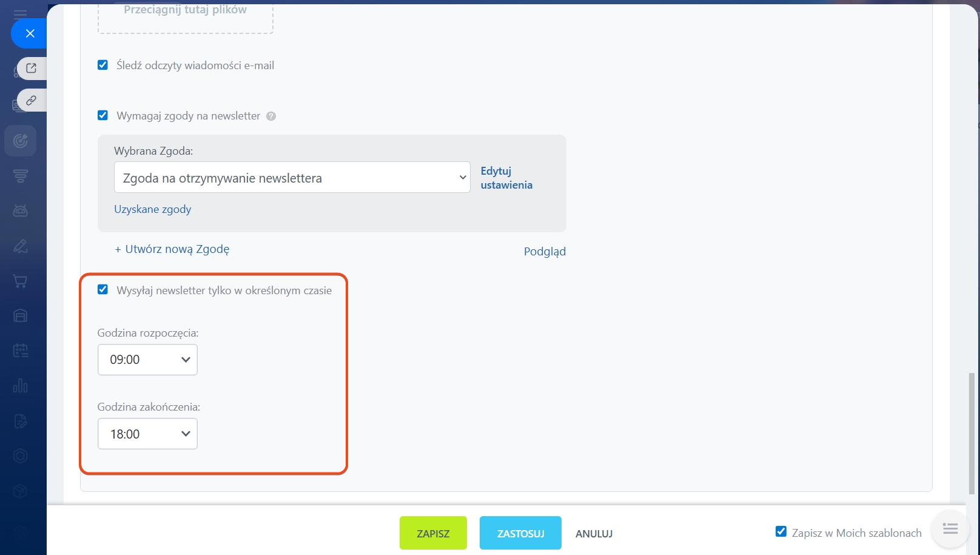Open the pen signature icon in the sidebar
The width and height of the screenshot is (980, 555).
21,246
